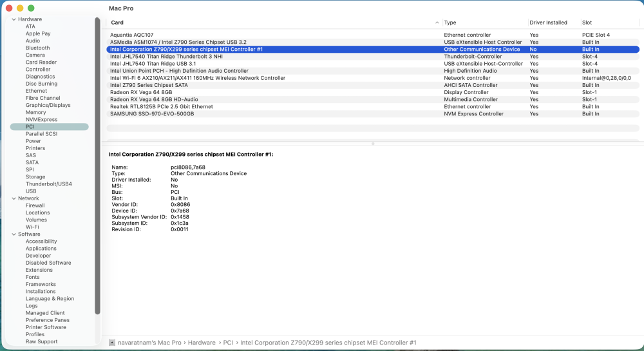Select Audio in the sidebar
The height and width of the screenshot is (351, 644).
(x=33, y=41)
